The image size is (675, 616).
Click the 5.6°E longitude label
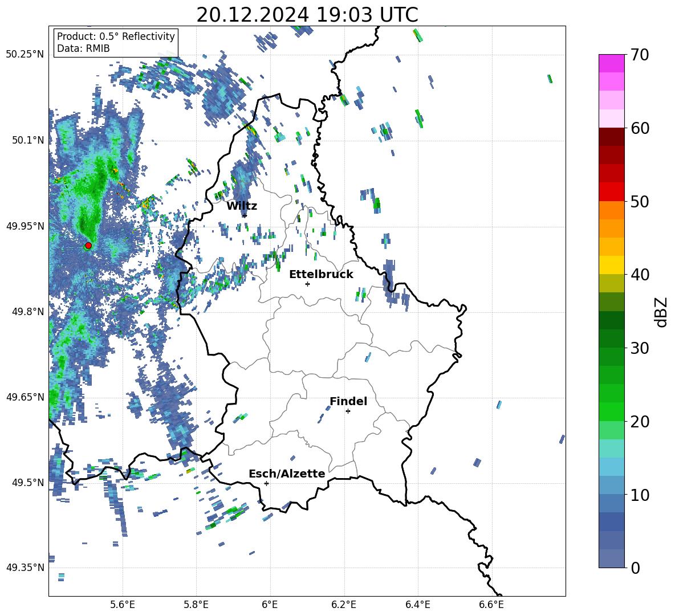[123, 605]
